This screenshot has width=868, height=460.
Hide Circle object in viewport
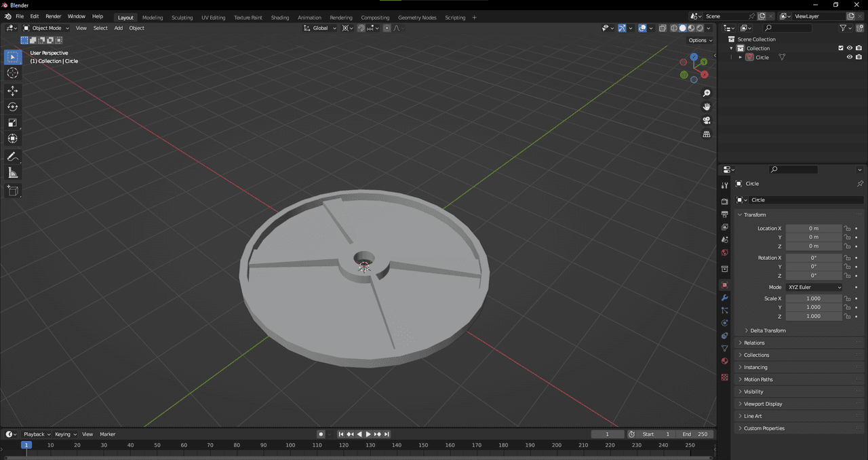[x=849, y=57]
